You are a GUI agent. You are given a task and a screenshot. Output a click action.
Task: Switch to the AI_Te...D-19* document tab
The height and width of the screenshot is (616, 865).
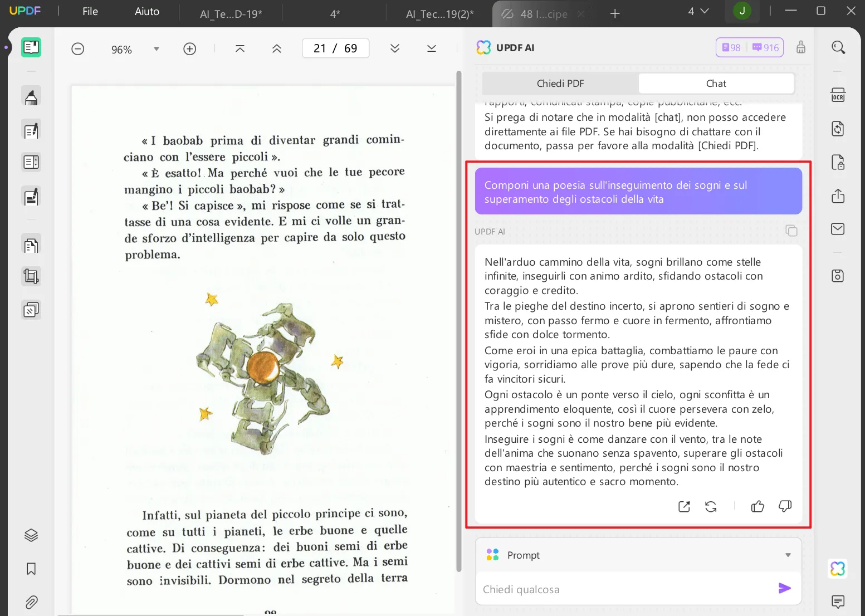point(231,14)
